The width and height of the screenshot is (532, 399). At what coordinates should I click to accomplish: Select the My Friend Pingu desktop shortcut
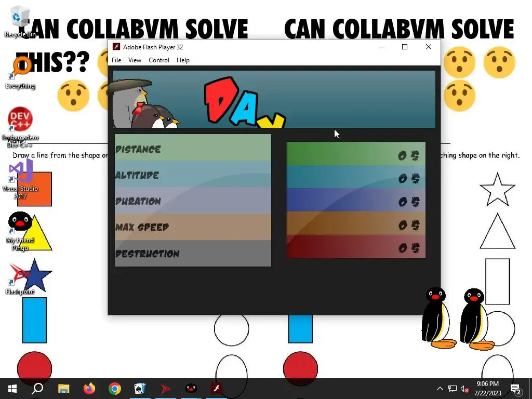coord(20,231)
